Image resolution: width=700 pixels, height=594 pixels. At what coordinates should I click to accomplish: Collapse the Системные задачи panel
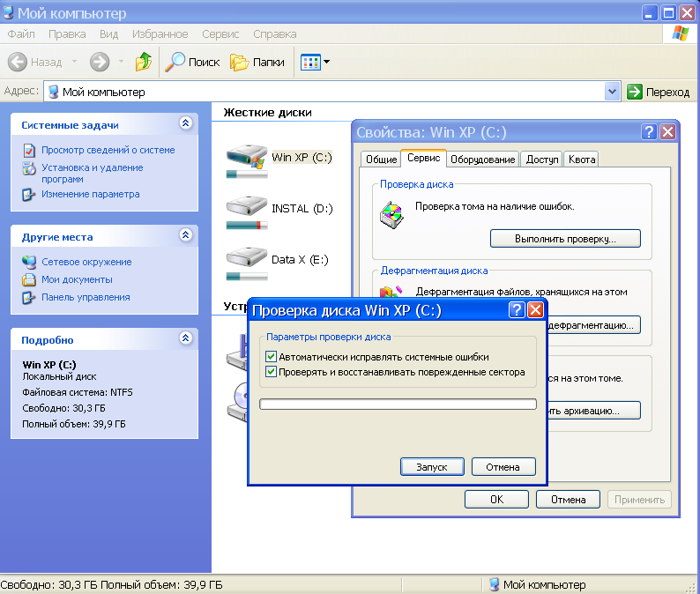tap(185, 124)
